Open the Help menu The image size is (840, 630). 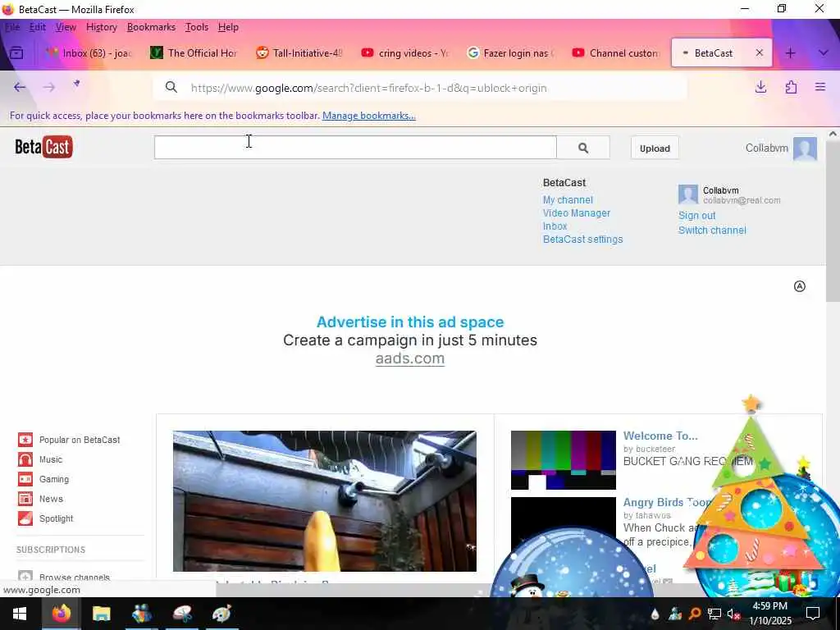pos(228,27)
